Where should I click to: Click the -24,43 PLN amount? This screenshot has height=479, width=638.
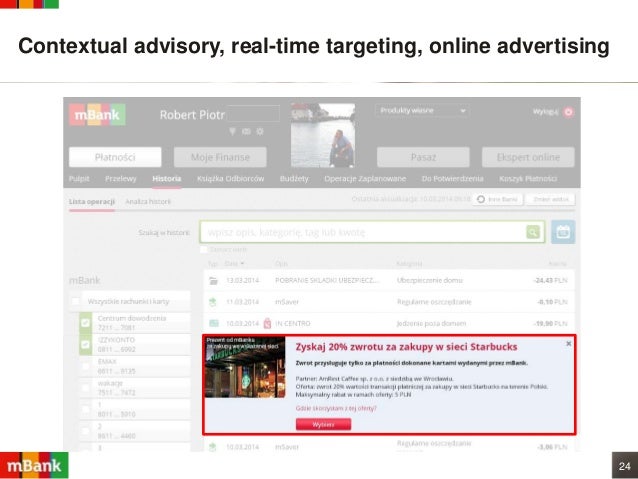[550, 280]
